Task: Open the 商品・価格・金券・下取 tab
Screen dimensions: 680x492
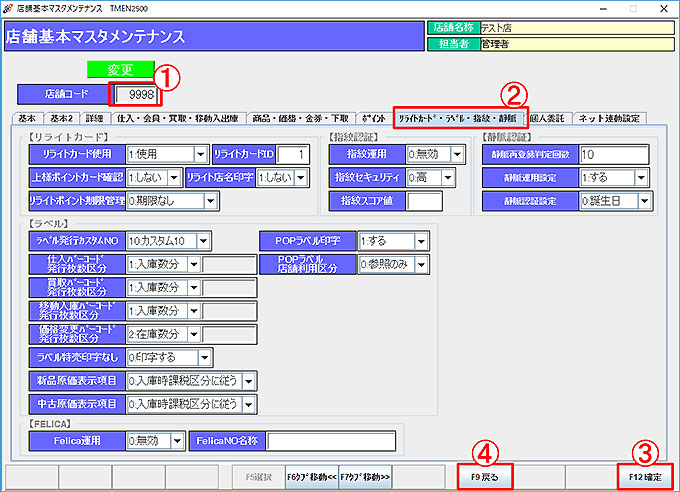Action: tap(301, 118)
